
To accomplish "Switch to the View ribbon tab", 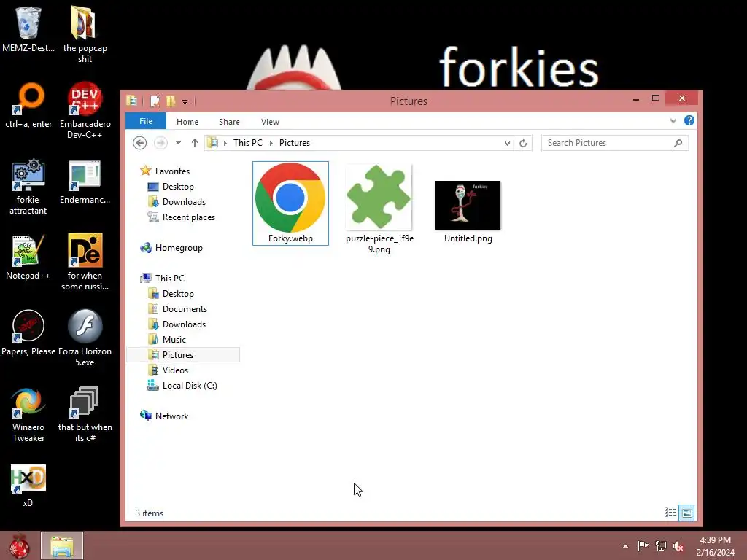I will click(270, 122).
